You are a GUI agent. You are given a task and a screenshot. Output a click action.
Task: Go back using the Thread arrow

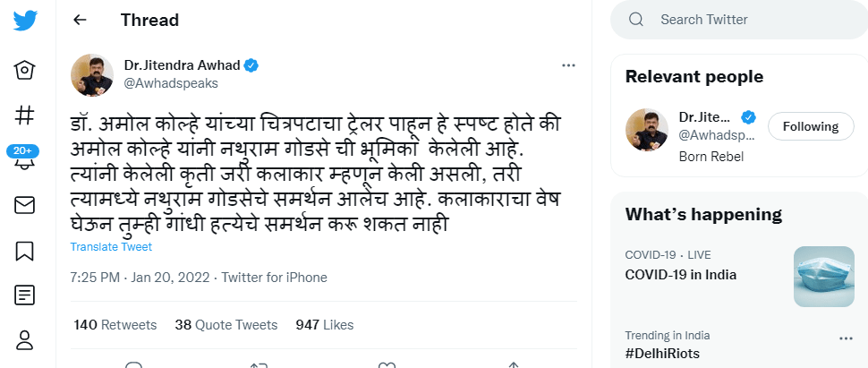point(81,20)
